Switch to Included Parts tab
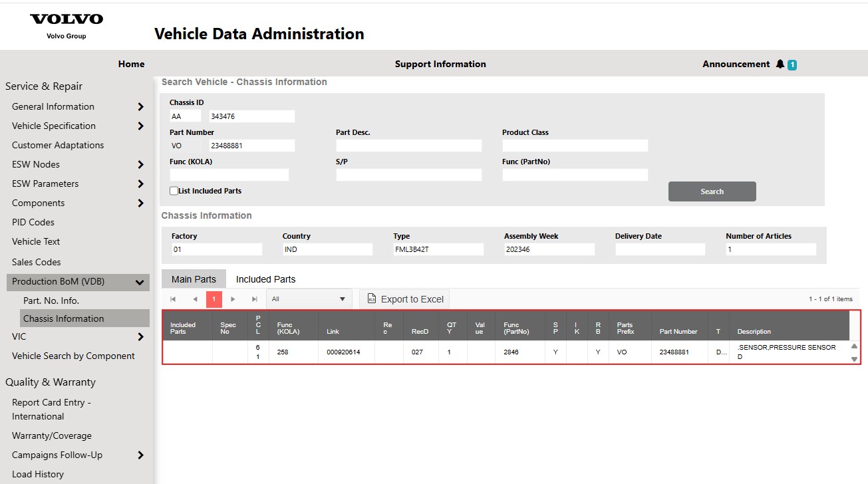 point(265,279)
